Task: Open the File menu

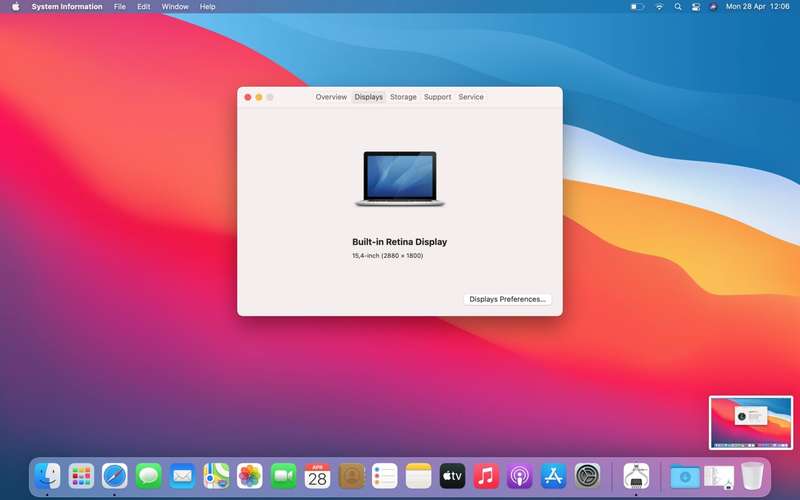Action: tap(120, 7)
